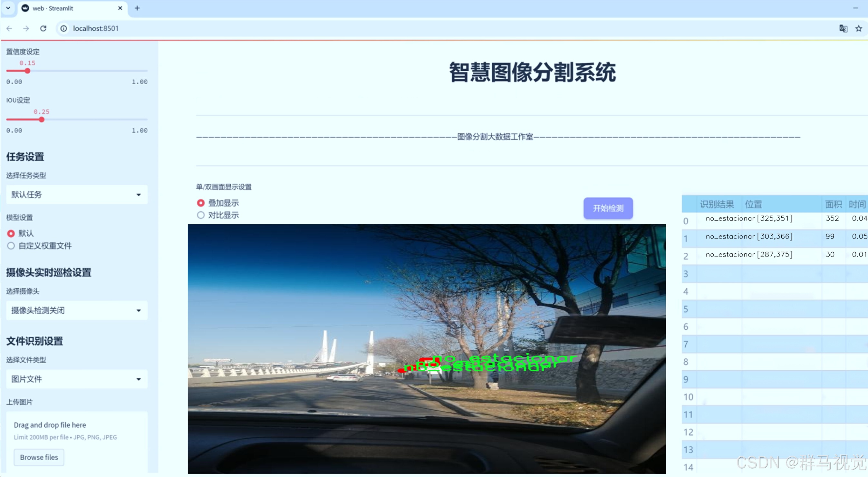Viewport: 868px width, 477px height.
Task: Open a new browser tab
Action: tap(137, 8)
